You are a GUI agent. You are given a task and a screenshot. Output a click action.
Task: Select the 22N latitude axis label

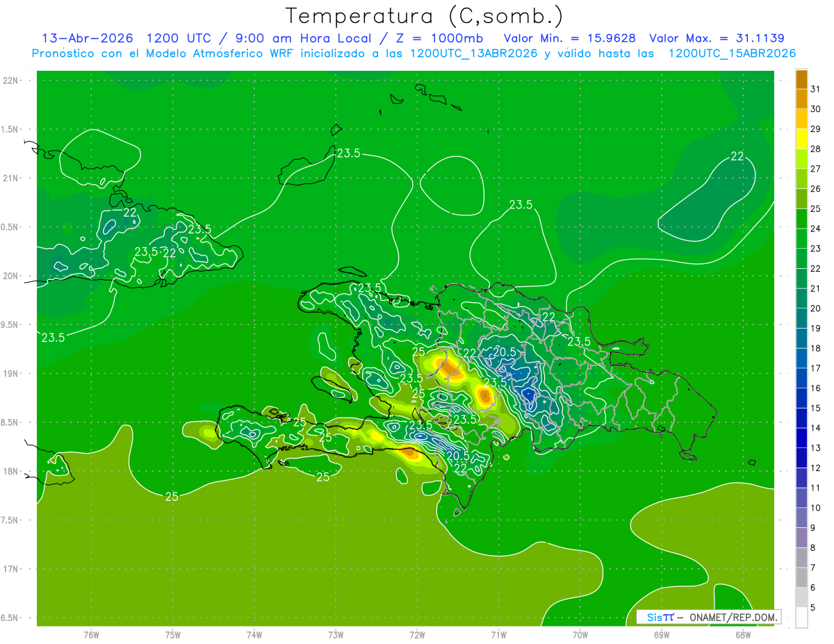coord(10,81)
